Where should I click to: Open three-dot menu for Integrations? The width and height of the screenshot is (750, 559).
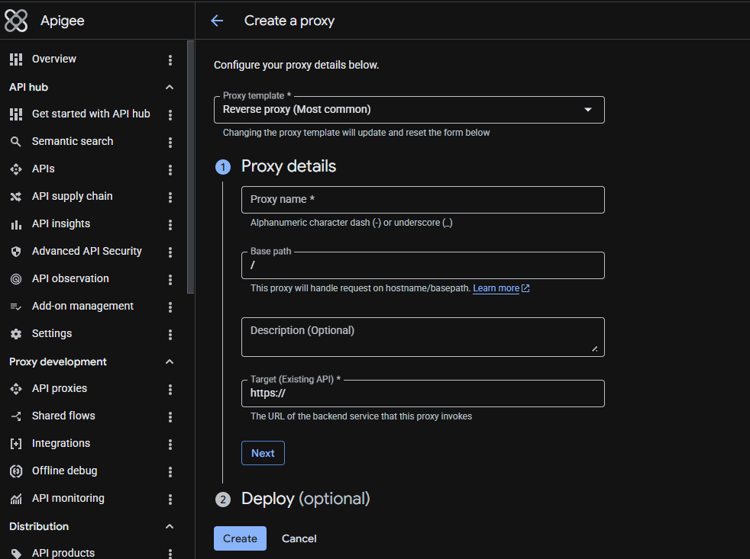170,444
